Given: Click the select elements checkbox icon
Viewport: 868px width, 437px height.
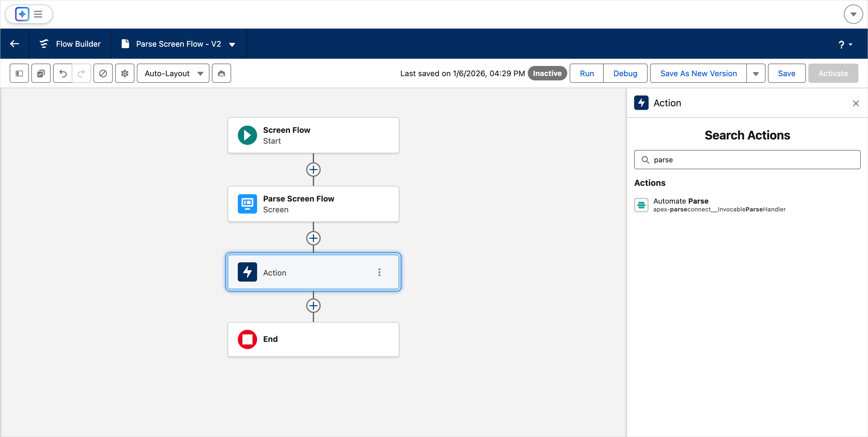Looking at the screenshot, I should (41, 73).
